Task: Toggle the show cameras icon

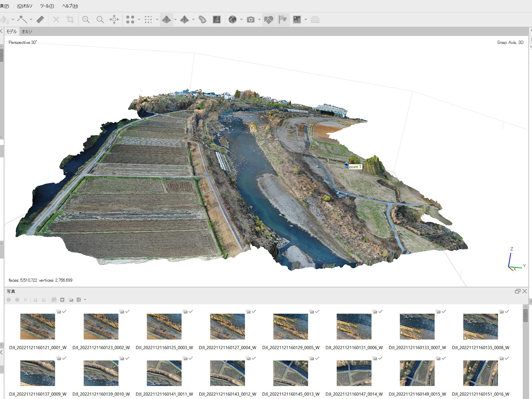Action: pos(250,19)
